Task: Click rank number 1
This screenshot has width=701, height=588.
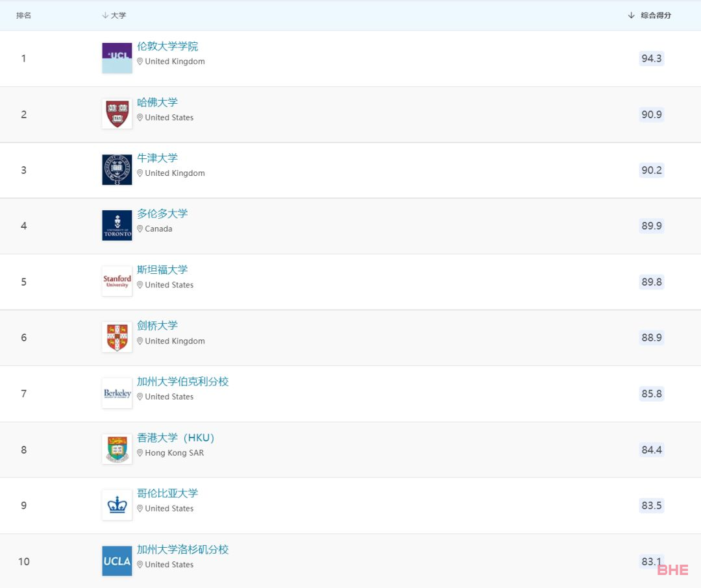Action: coord(24,58)
